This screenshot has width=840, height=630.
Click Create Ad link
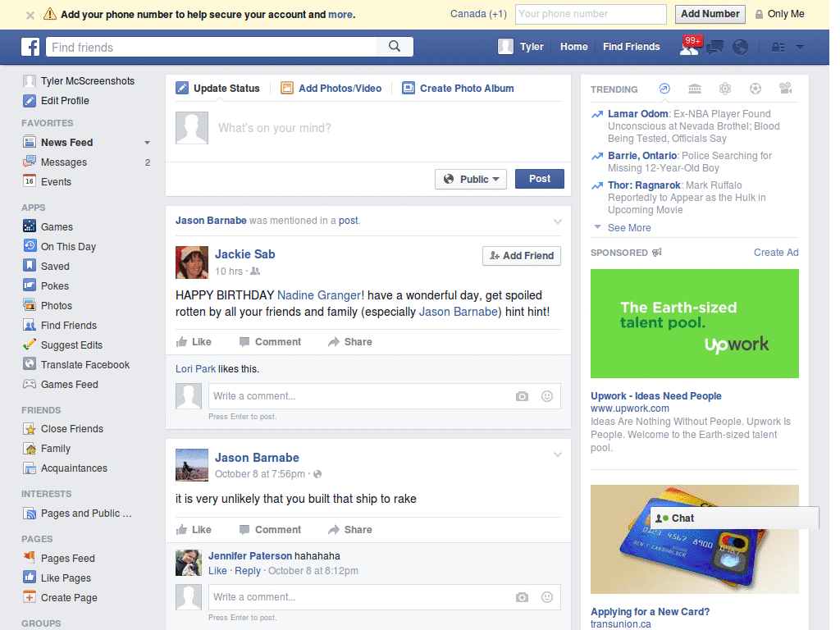776,253
